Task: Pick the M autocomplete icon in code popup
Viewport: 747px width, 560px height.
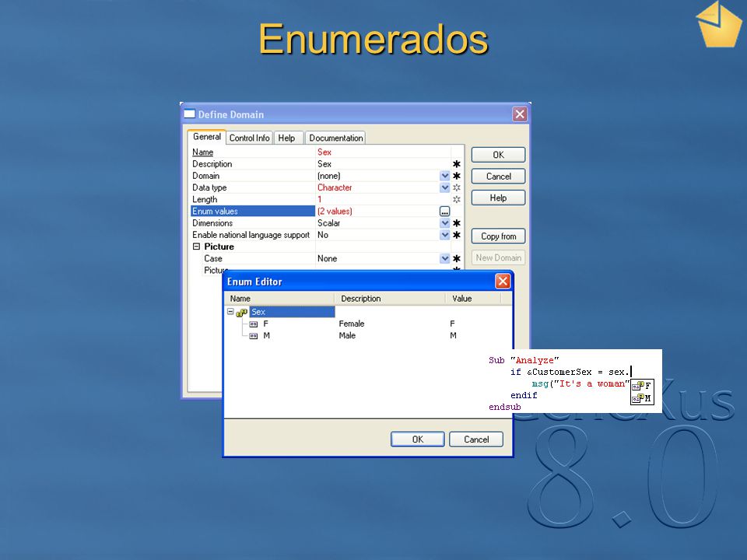Action: tap(638, 398)
